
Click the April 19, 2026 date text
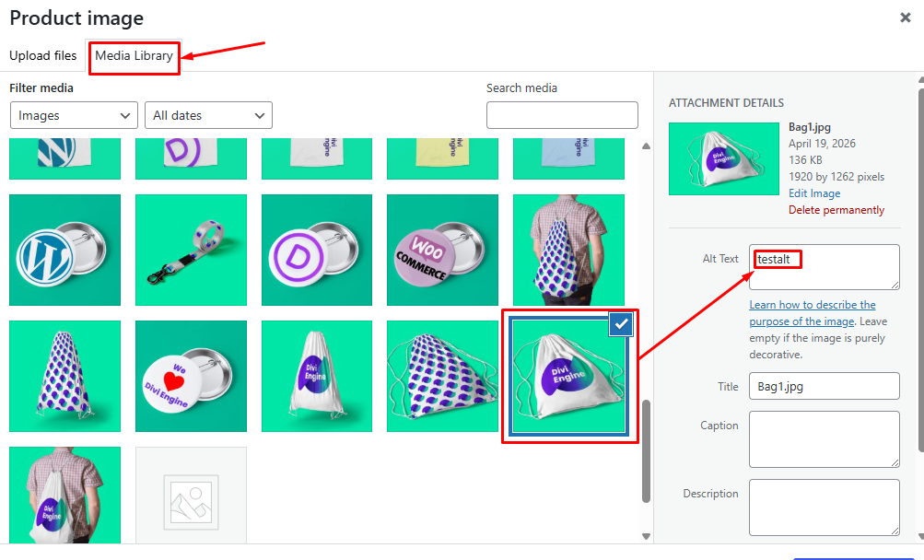click(822, 144)
